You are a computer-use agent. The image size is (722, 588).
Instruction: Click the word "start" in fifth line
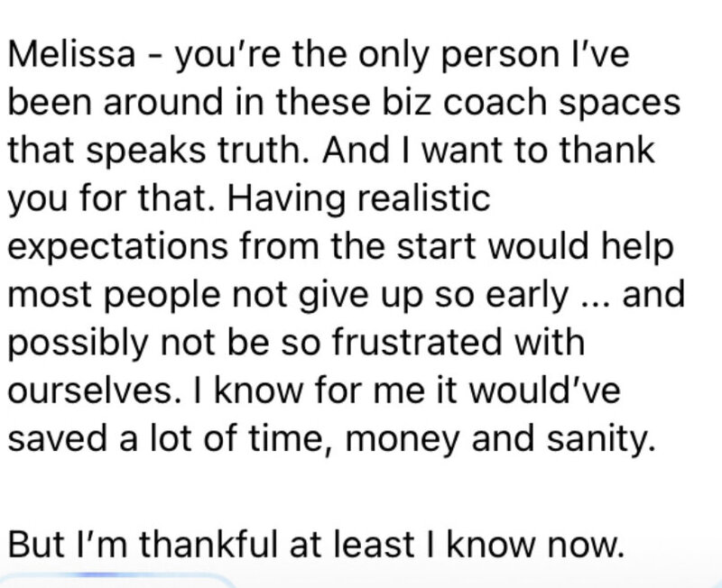[x=436, y=247]
